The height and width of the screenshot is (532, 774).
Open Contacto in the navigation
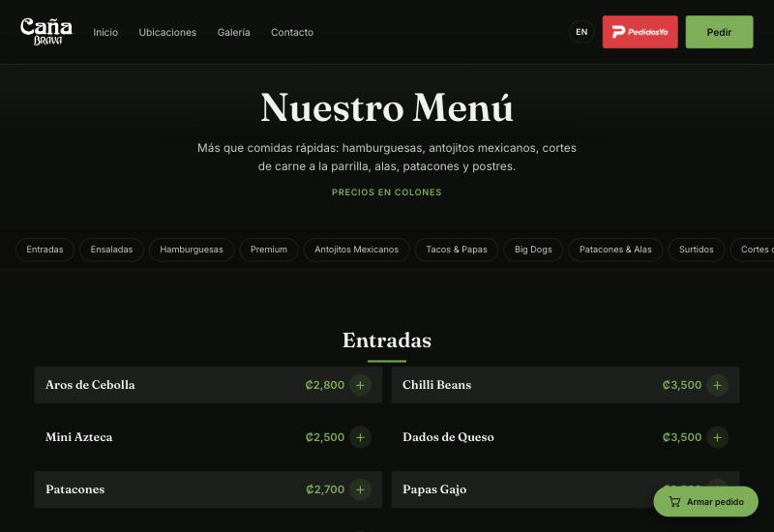coord(292,32)
